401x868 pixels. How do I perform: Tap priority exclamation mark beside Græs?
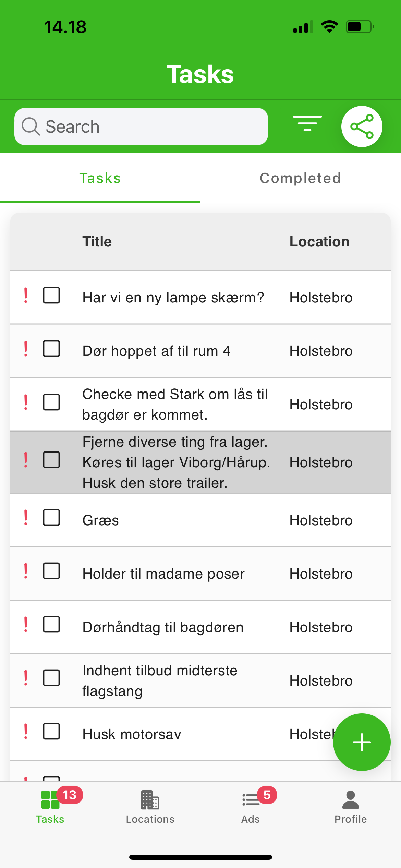click(x=26, y=518)
